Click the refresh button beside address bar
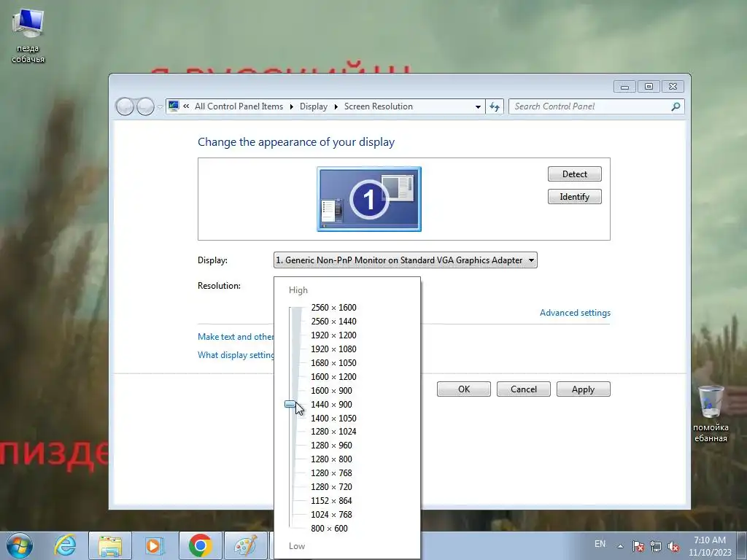Viewport: 747px width, 560px height. point(495,106)
